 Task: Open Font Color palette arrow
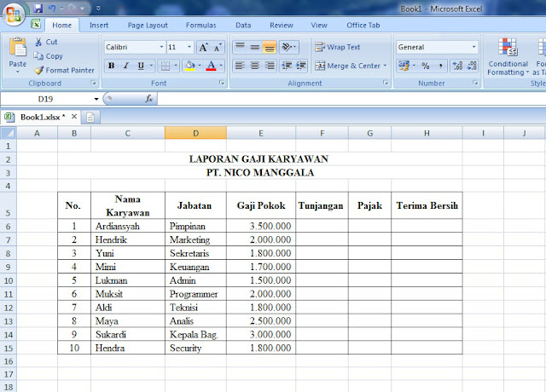click(221, 66)
